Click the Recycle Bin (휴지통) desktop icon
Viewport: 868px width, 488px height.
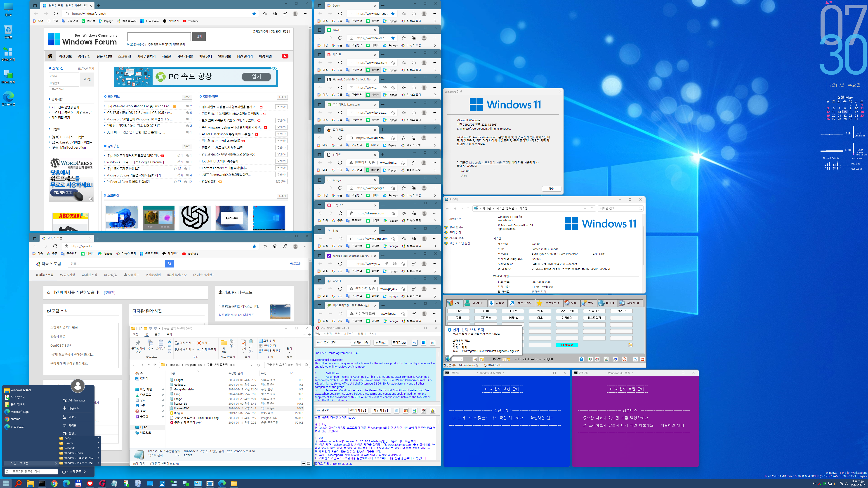point(8,31)
